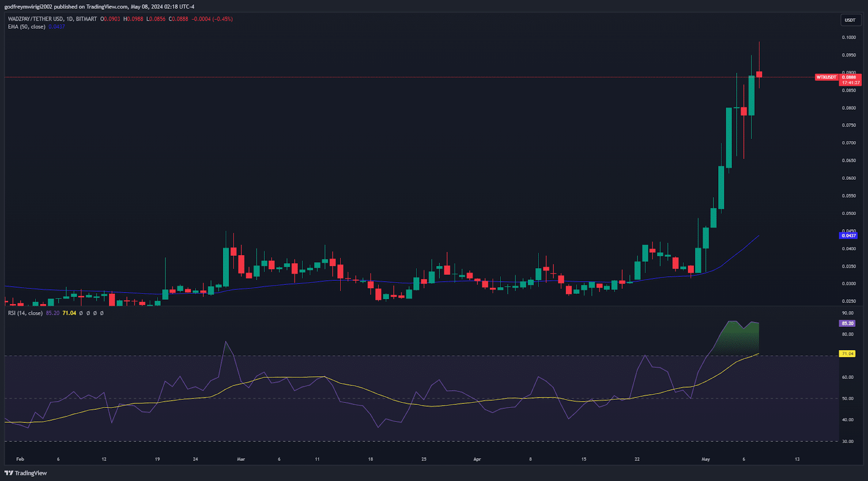Click the RSI legend value 85.20
The image size is (868, 481).
click(x=53, y=313)
